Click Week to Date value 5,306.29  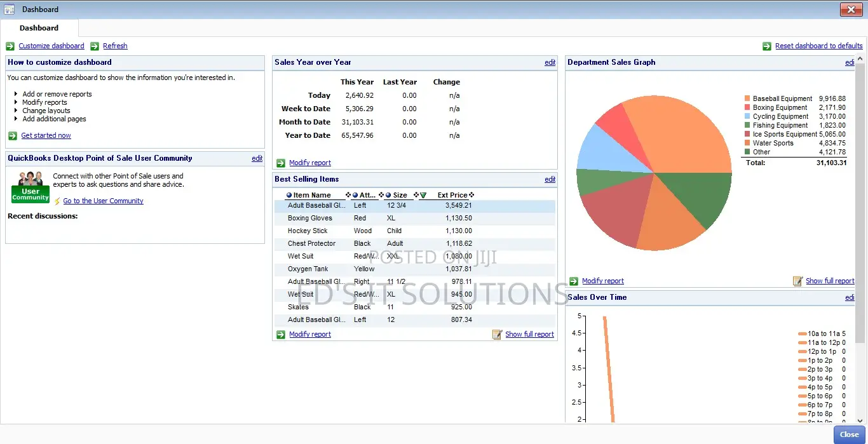(359, 109)
